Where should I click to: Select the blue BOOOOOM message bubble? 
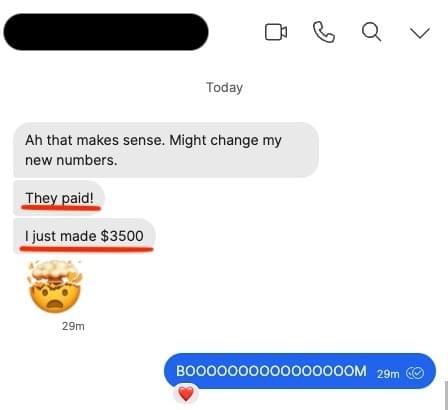[x=300, y=371]
